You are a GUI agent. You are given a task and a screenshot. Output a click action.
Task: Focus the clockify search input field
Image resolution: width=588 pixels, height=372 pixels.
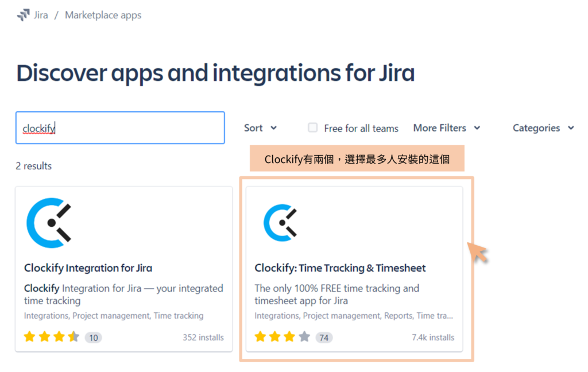click(120, 127)
